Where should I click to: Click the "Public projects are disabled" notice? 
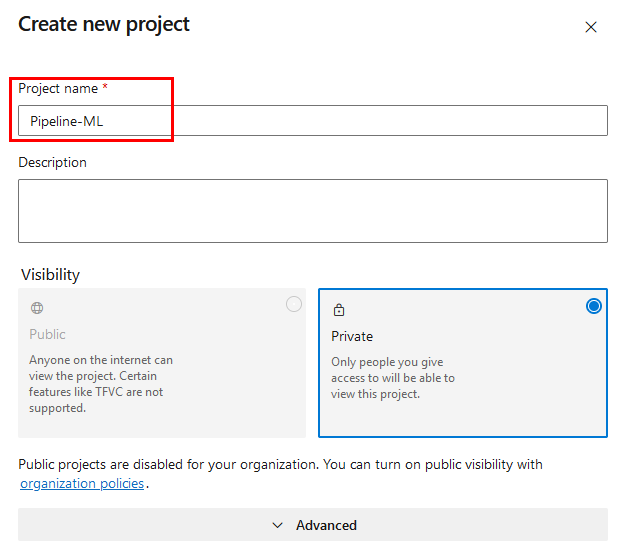pyautogui.click(x=280, y=465)
